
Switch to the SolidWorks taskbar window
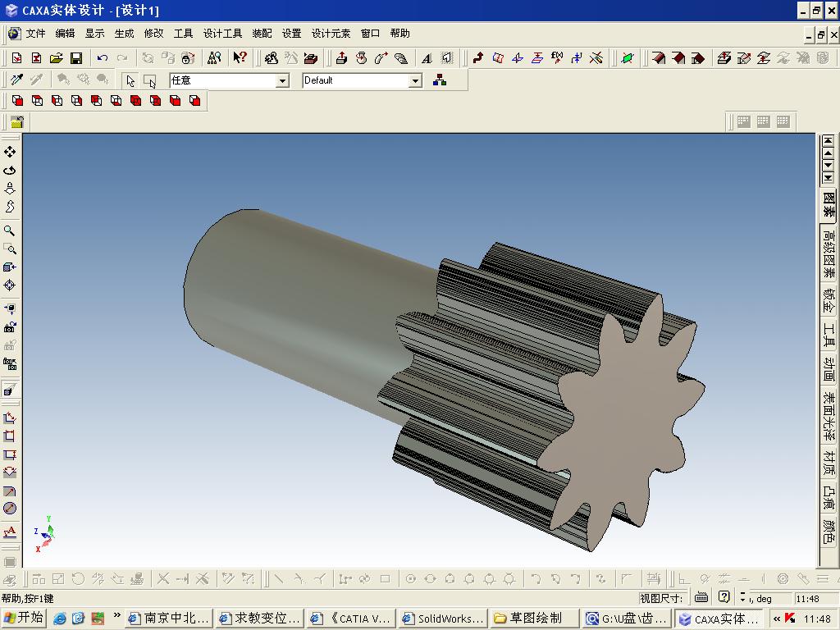[444, 619]
